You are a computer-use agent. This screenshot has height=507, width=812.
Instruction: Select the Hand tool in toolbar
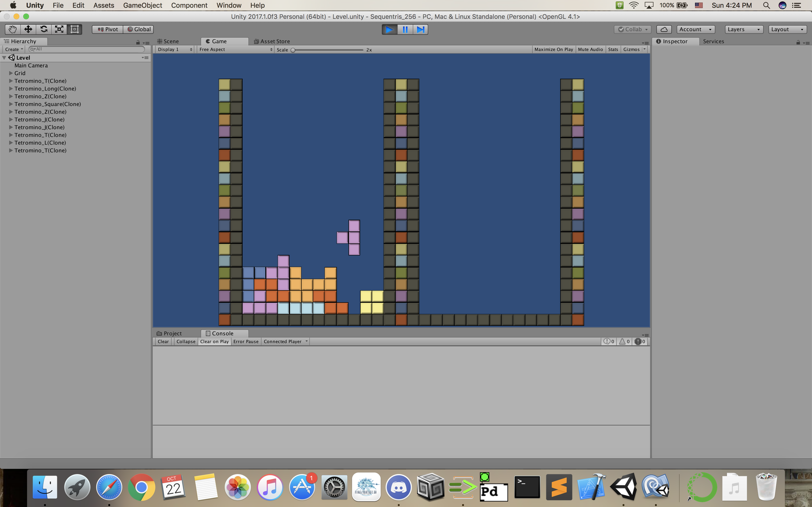[x=12, y=29]
